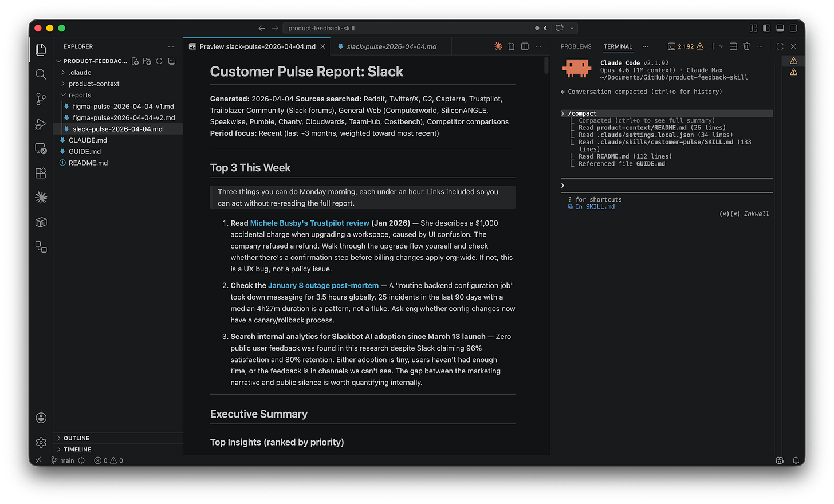Viewport: 834px width, 504px height.
Task: Toggle the primary sidebar visibility
Action: tap(766, 27)
